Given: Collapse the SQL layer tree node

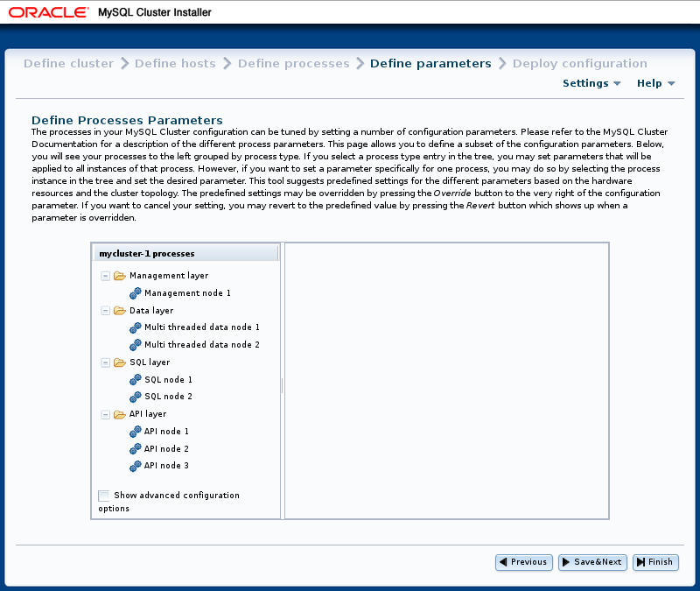Looking at the screenshot, I should coord(105,362).
